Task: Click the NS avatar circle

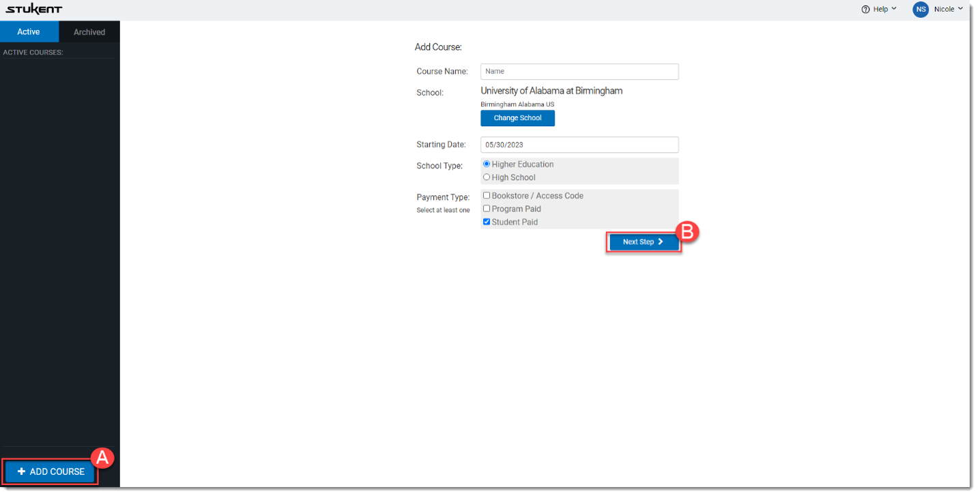Action: 921,9
